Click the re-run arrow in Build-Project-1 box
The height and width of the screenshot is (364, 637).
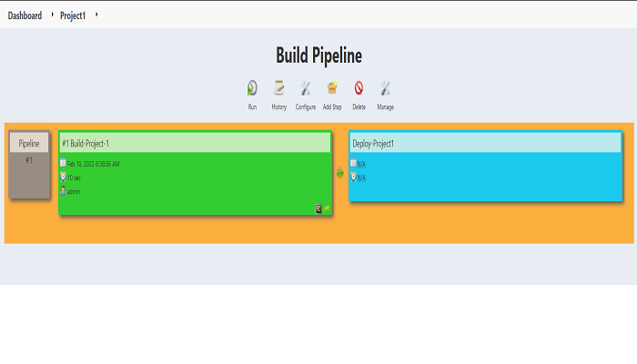click(327, 208)
